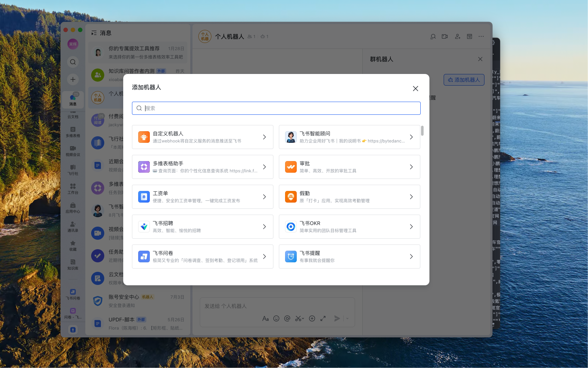588x368 pixels.
Task: Open the download icon in the sidebar
Action: [73, 330]
